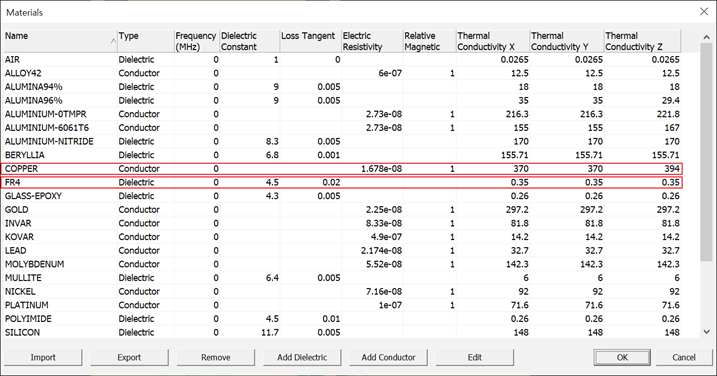Click the scrollbar up arrow

point(706,37)
